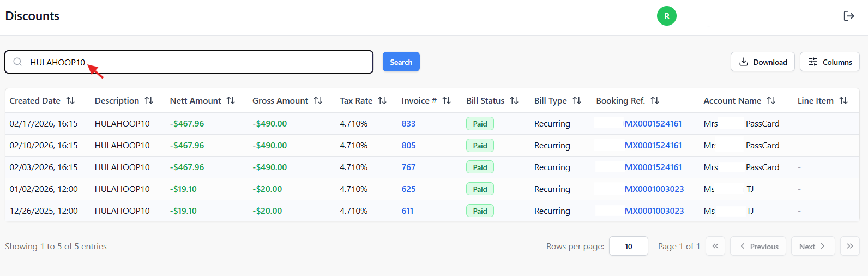Sort by Nett Amount column arrows

[231, 100]
